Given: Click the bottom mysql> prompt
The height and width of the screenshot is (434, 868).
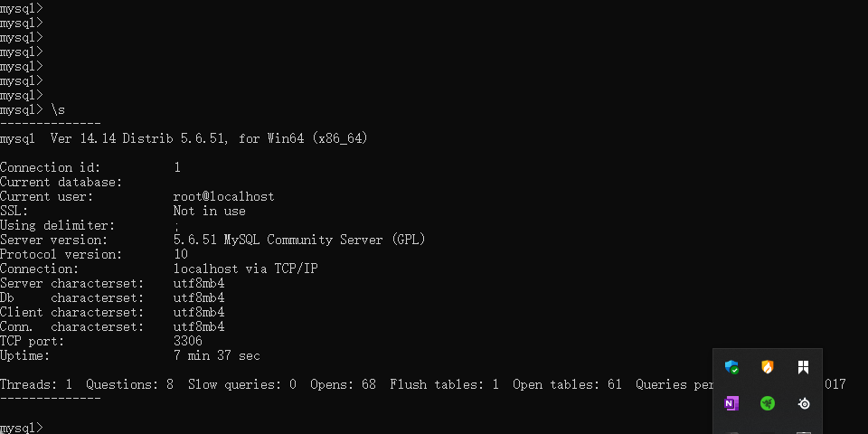Looking at the screenshot, I should click(x=22, y=427).
